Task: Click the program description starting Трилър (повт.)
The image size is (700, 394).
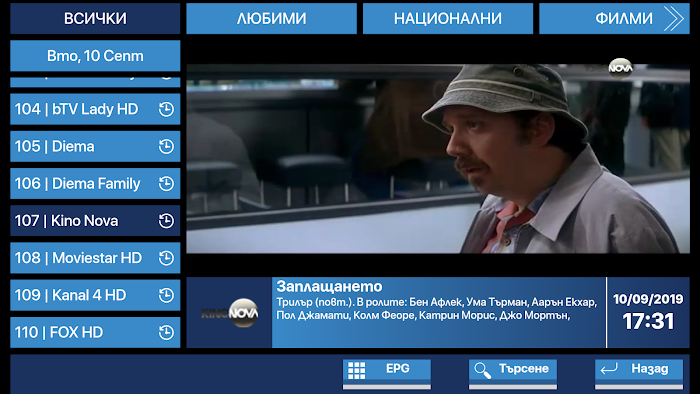Action: pos(436,309)
